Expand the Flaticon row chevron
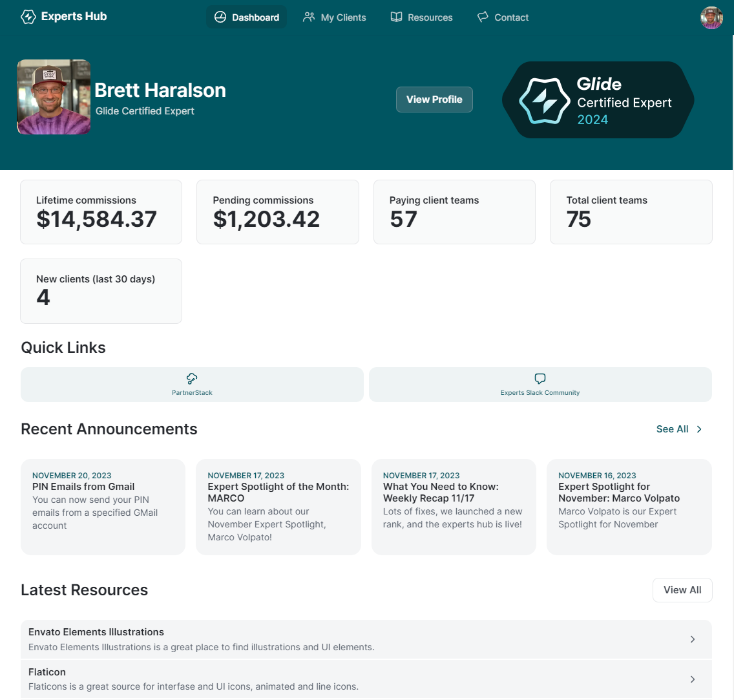This screenshot has height=700, width=734. click(693, 679)
